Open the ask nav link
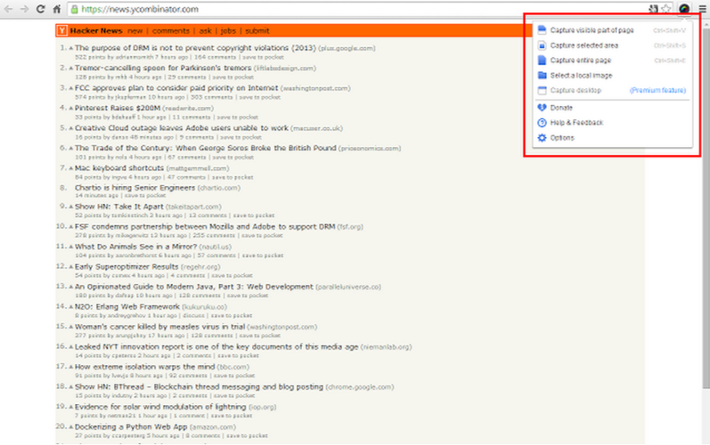Viewport: 710px width, 445px height. (205, 31)
